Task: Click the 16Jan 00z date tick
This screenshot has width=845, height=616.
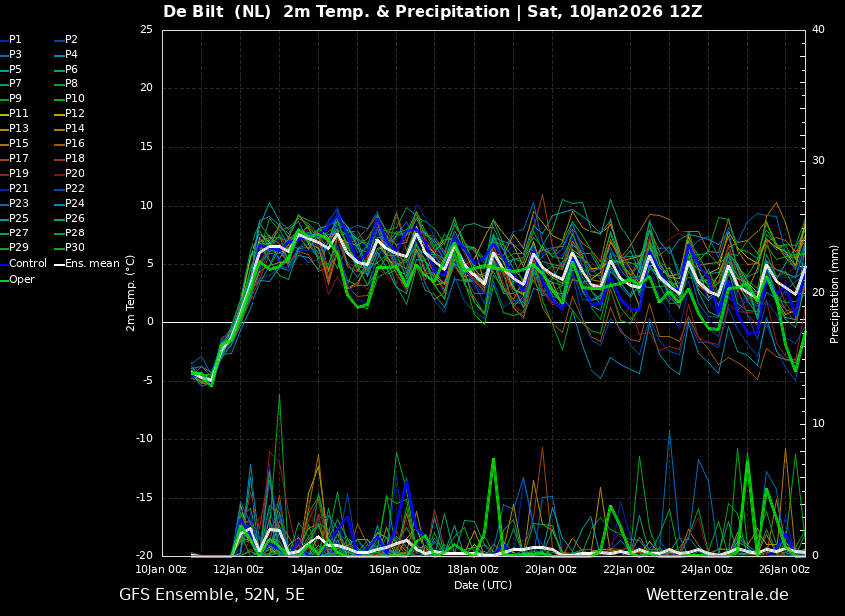Action: click(394, 569)
